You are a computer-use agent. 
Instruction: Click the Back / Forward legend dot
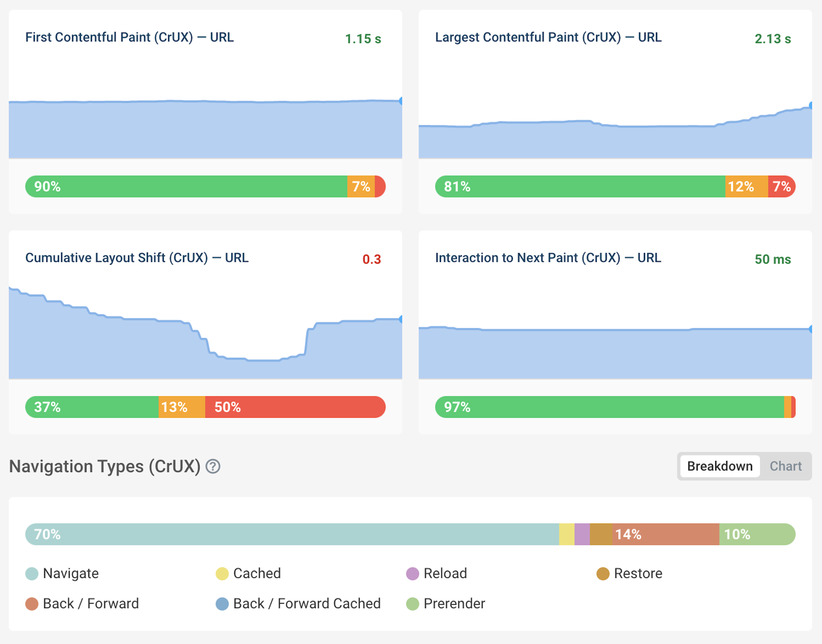pos(32,604)
